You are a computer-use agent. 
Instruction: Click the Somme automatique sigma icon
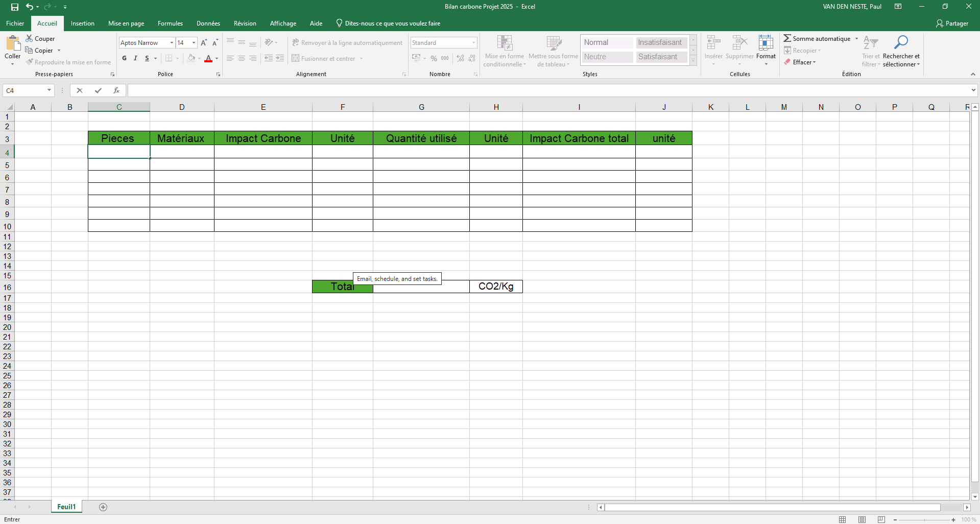pyautogui.click(x=787, y=38)
